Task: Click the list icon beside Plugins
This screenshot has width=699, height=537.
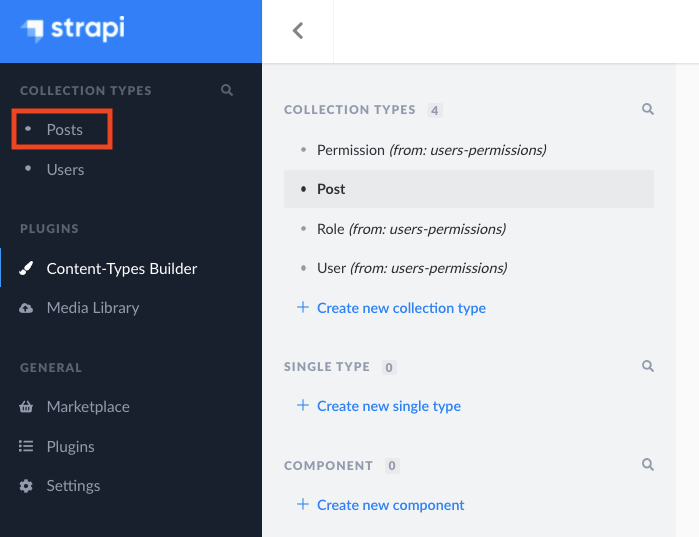Action: tap(26, 446)
